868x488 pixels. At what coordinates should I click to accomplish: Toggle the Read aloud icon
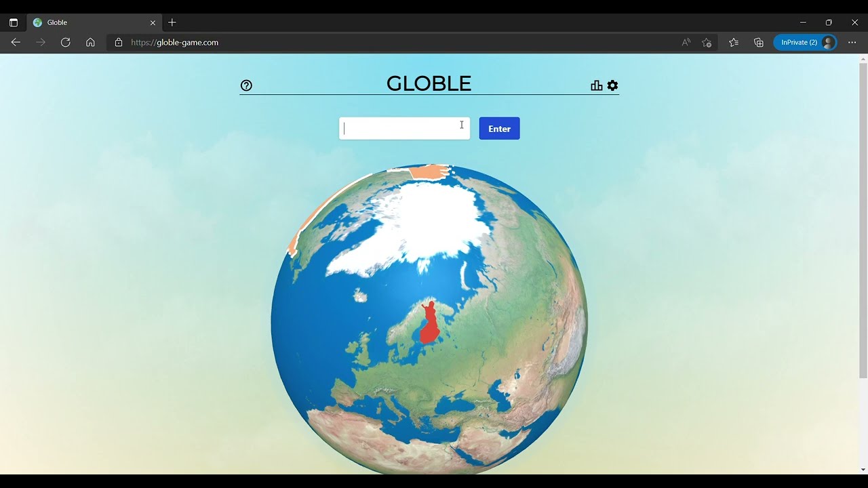[x=686, y=42]
